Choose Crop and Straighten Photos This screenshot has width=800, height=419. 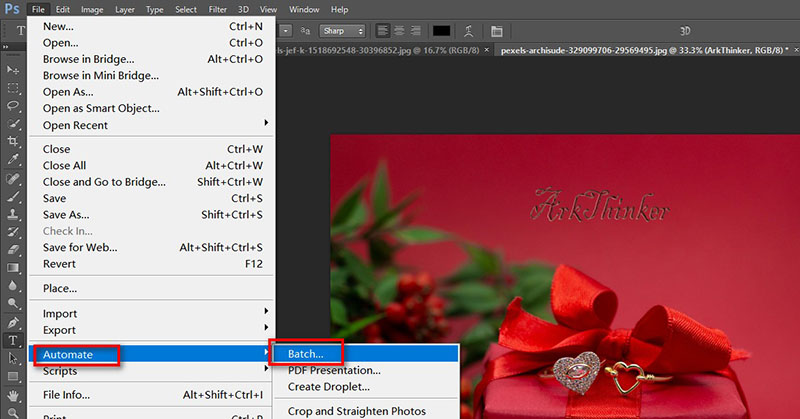pos(366,411)
